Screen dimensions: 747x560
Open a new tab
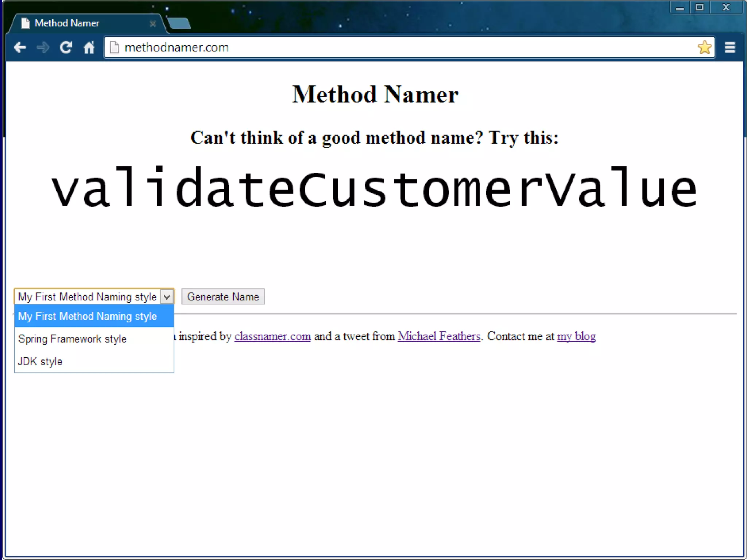pos(179,23)
